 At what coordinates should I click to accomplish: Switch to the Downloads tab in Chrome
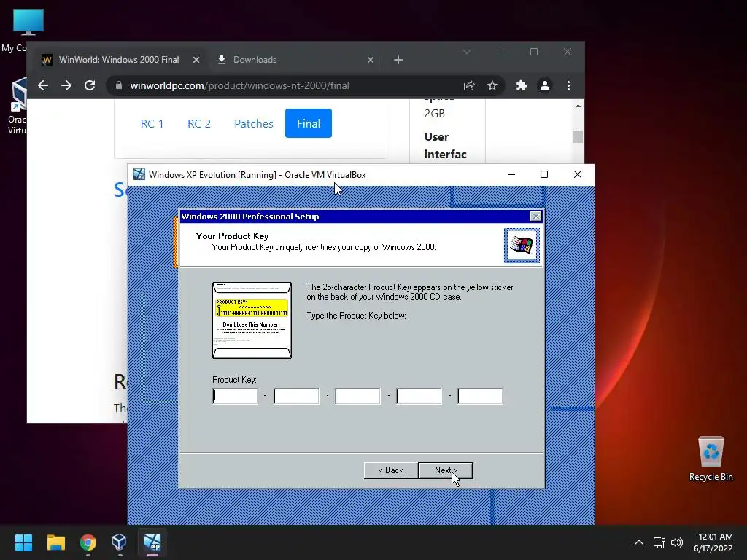click(255, 60)
